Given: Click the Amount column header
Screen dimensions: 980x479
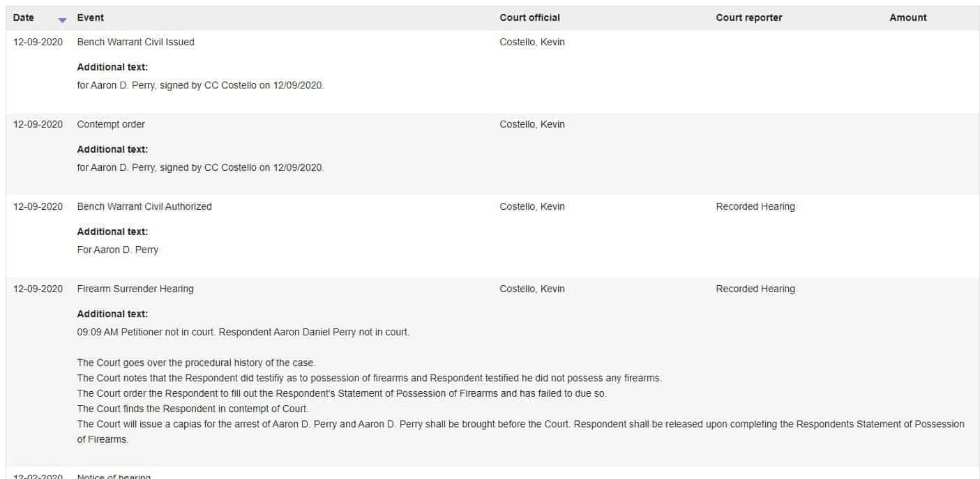Looking at the screenshot, I should 907,17.
